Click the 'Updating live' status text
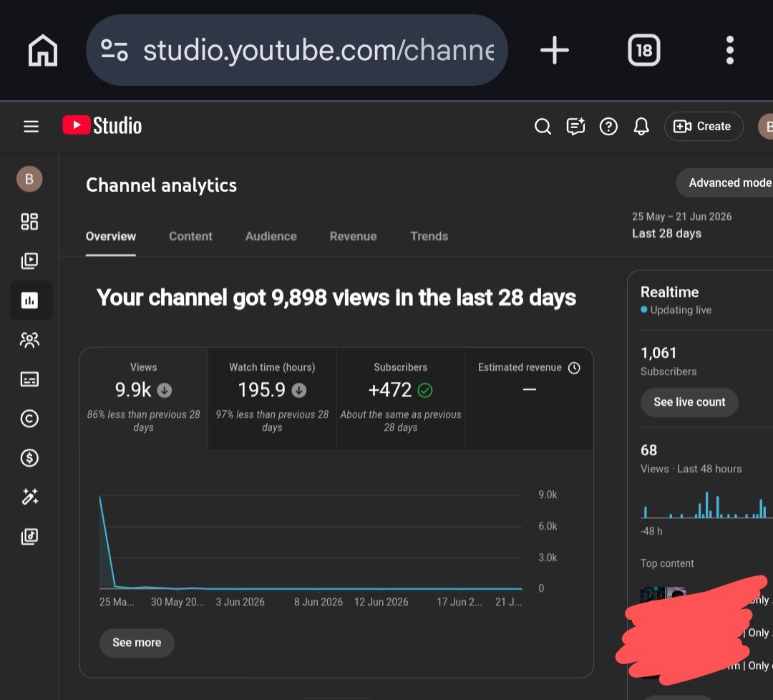This screenshot has width=773, height=700. 681,310
